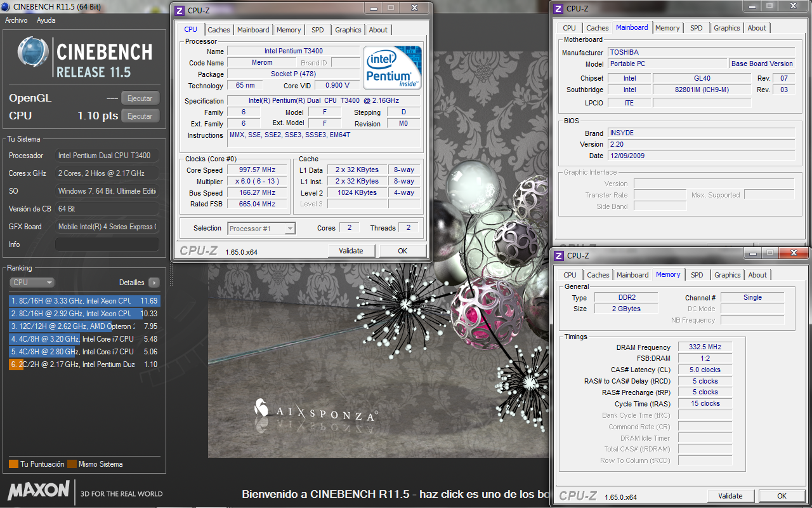Switch to Caches tab in CPU window
This screenshot has width=812, height=508.
point(219,30)
